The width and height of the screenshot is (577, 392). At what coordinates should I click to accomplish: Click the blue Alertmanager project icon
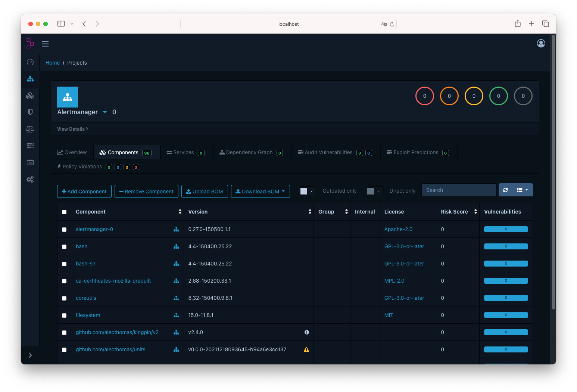click(x=68, y=97)
